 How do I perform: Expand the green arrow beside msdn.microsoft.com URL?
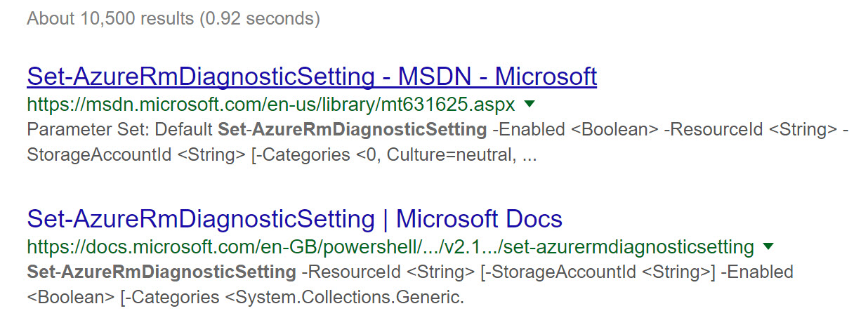[530, 105]
